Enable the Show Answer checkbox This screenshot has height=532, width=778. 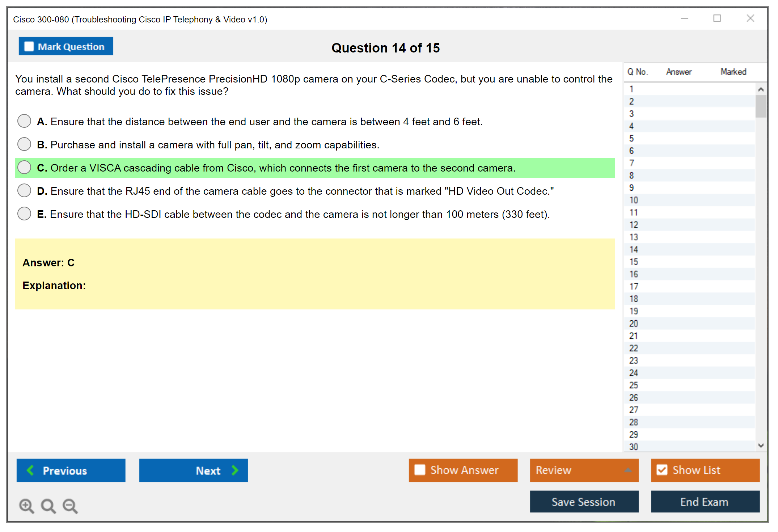coord(420,470)
